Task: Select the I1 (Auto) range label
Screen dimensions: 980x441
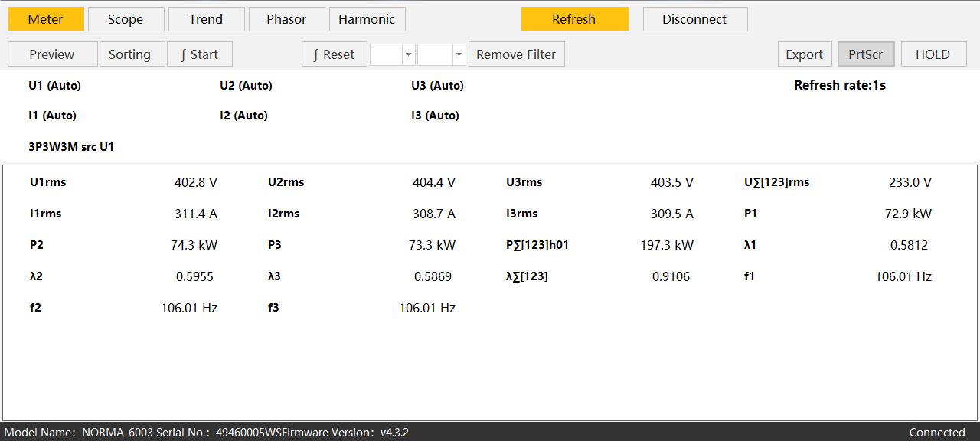Action: click(52, 116)
